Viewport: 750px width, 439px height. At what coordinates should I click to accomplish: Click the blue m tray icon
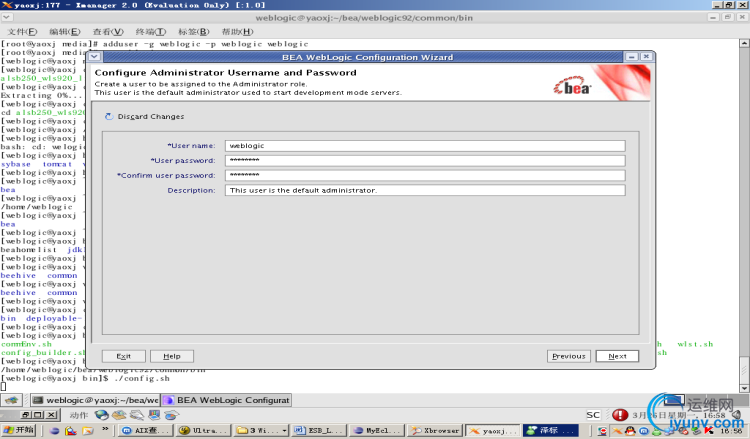[x=644, y=431]
